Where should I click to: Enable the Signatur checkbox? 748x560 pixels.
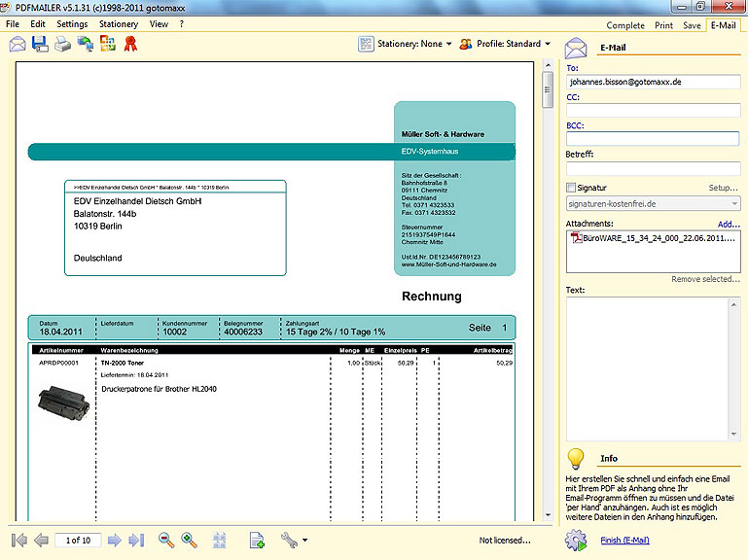[571, 188]
